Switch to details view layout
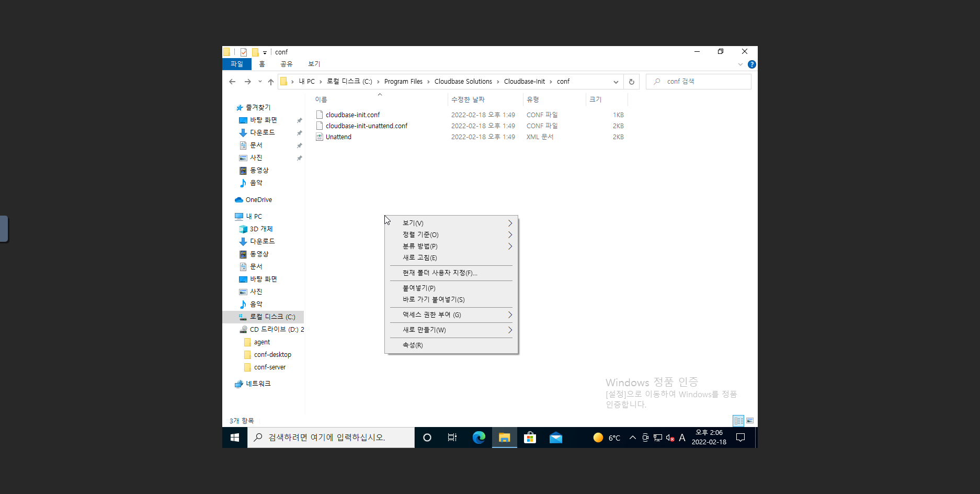The height and width of the screenshot is (494, 980). click(738, 421)
